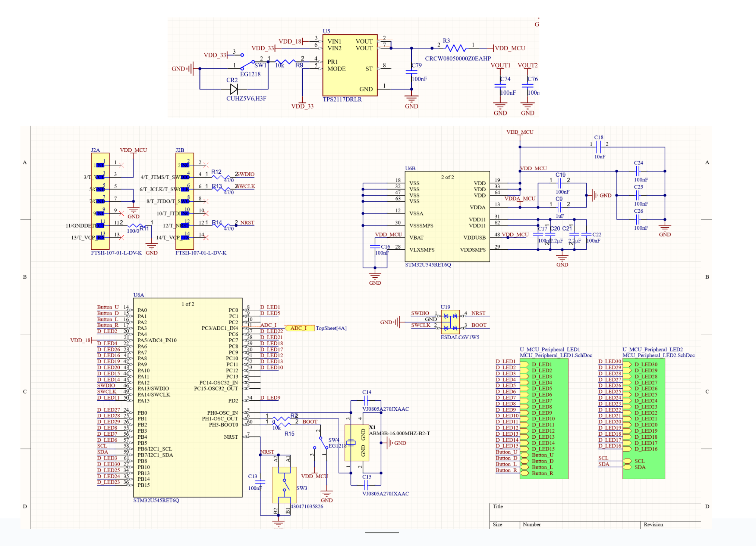The image size is (756, 546).
Task: Select the U6B power pins block
Action: click(447, 216)
